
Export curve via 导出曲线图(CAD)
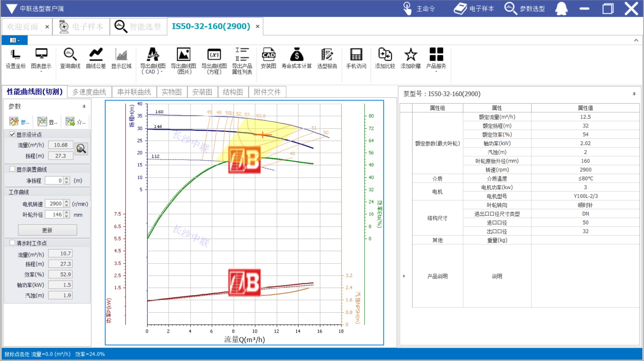(x=153, y=61)
